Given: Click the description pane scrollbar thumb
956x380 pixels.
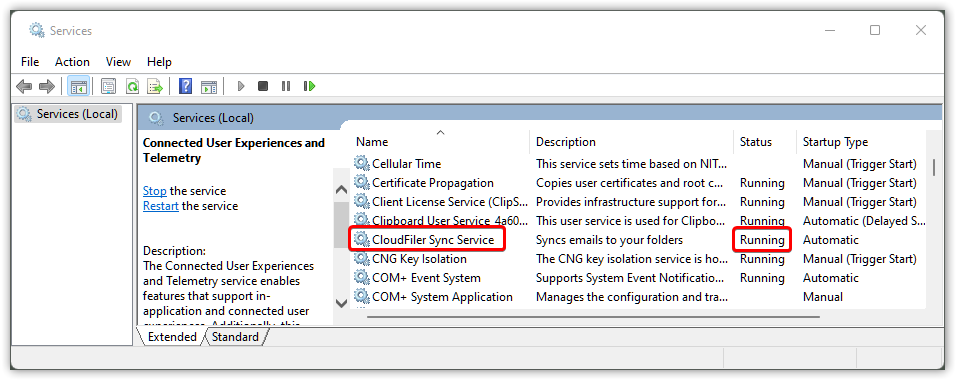Looking at the screenshot, I should coord(341,224).
